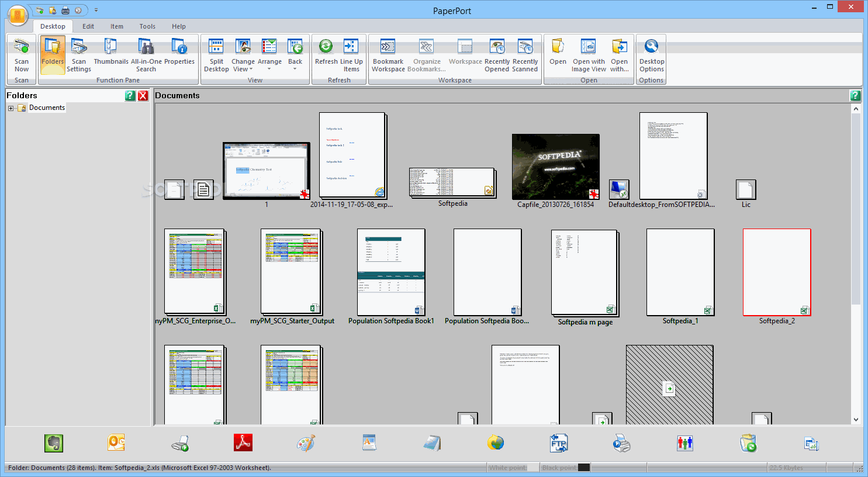Click Line Up Items icon
The width and height of the screenshot is (868, 477).
tap(351, 54)
